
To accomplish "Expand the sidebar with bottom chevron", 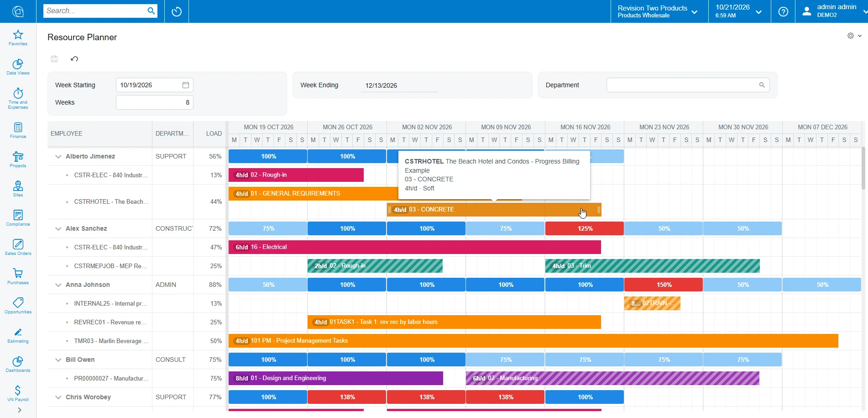I will tap(19, 410).
